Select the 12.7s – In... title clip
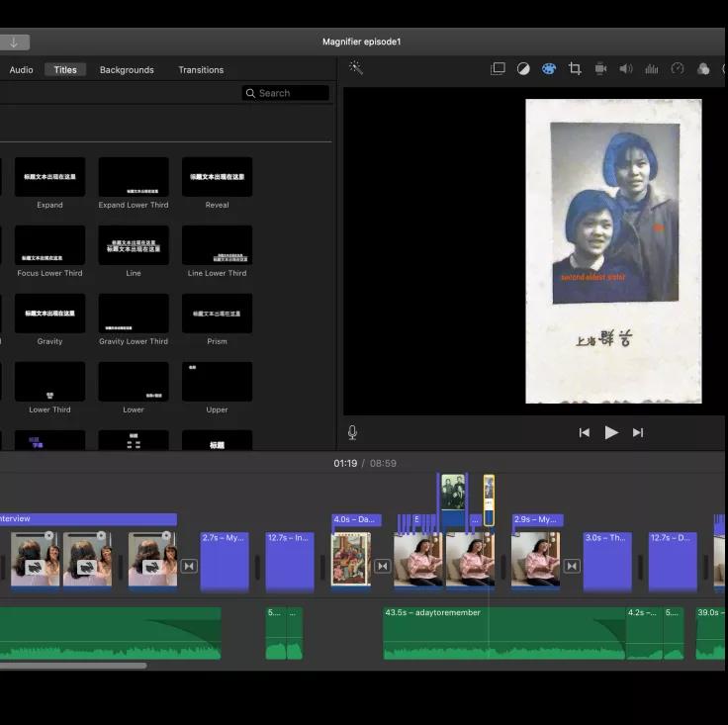 [290, 562]
